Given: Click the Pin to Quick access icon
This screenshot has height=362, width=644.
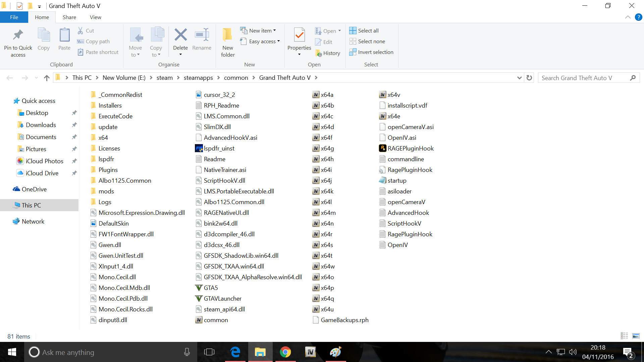Looking at the screenshot, I should tap(18, 35).
